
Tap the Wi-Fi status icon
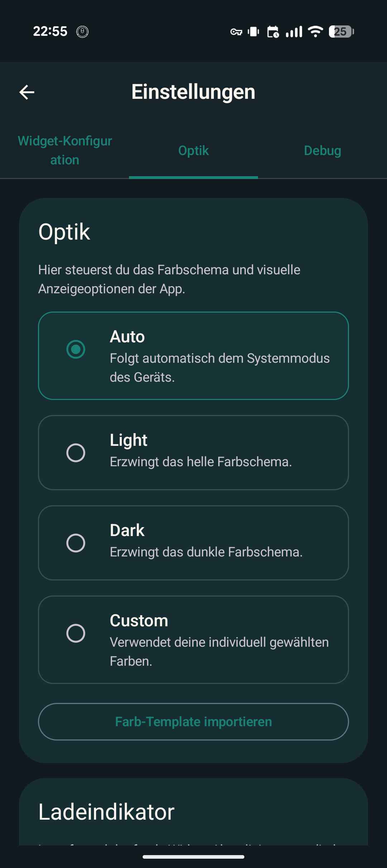(315, 32)
